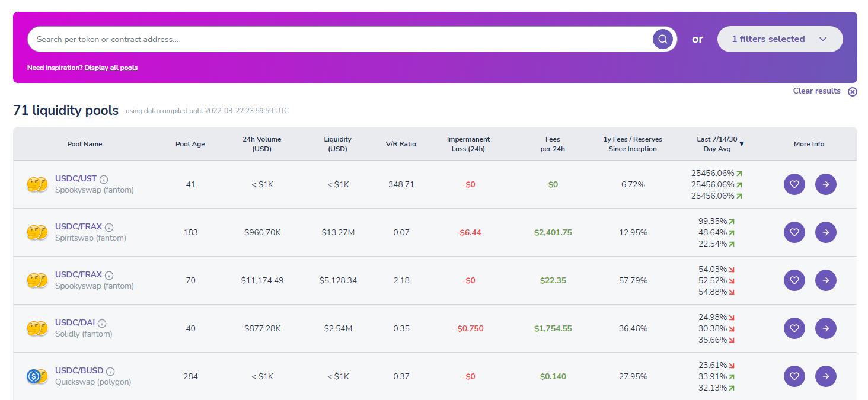Sort by V/R Ratio column header

(401, 144)
